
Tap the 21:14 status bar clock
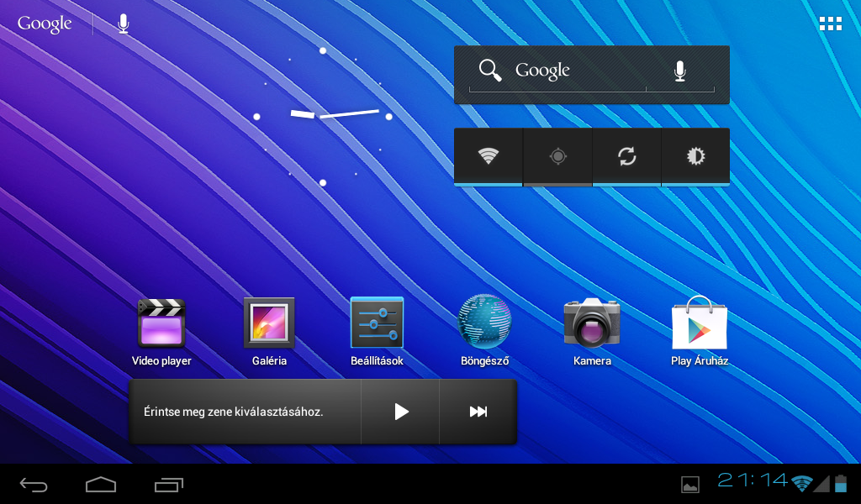753,480
